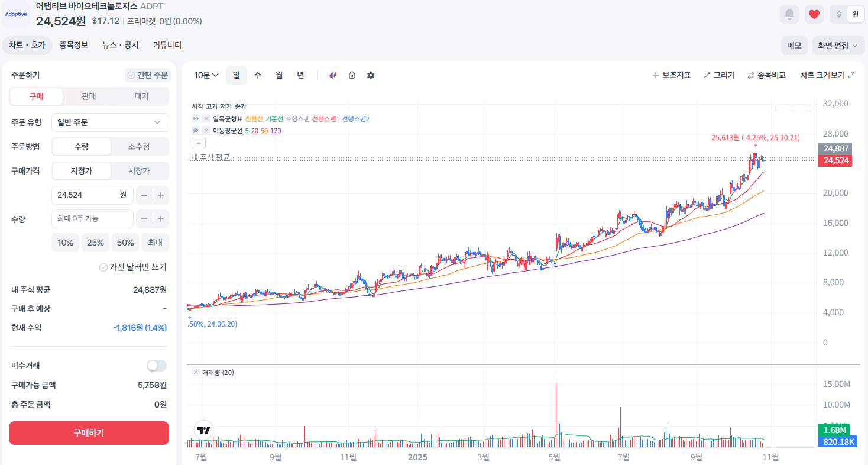Click the TradingView logo icon

[204, 430]
